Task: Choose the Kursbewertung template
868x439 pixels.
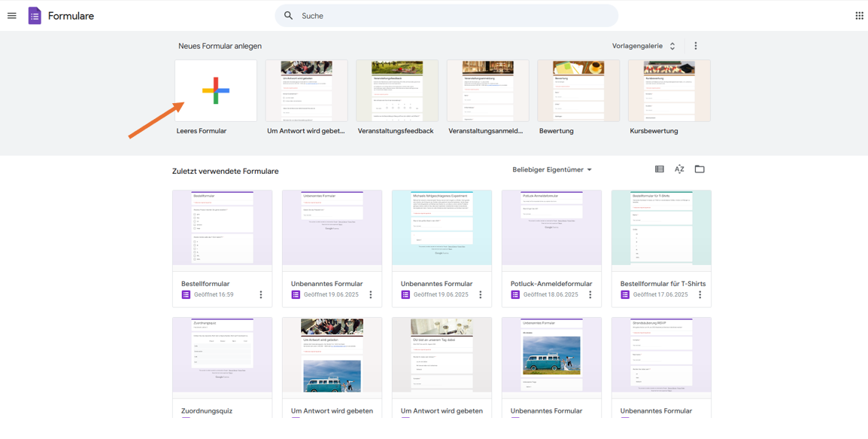Action: pos(669,91)
